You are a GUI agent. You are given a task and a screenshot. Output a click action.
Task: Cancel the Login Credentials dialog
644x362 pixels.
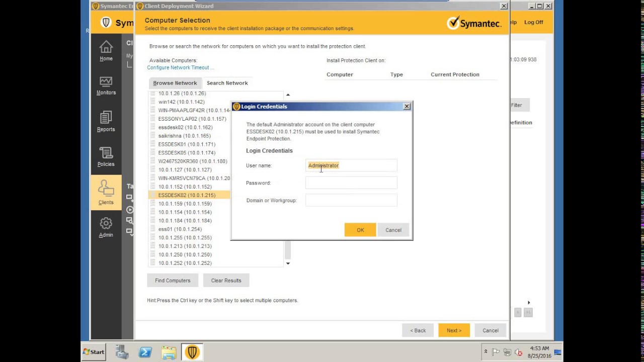tap(393, 230)
